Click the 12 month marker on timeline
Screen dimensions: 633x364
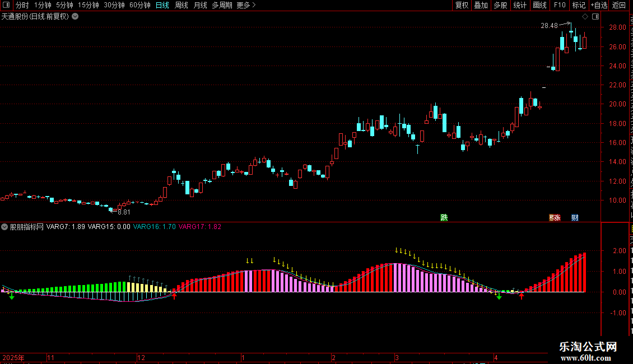[141, 357]
